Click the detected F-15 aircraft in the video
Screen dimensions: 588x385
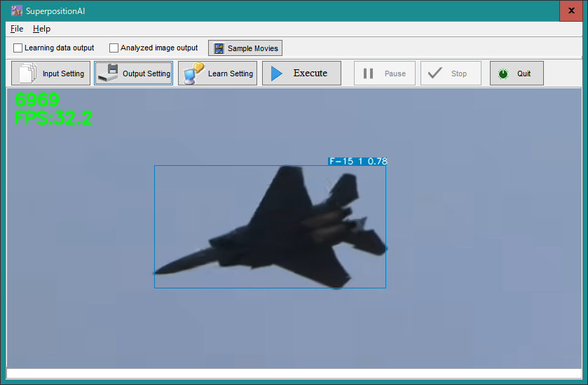[x=270, y=227]
